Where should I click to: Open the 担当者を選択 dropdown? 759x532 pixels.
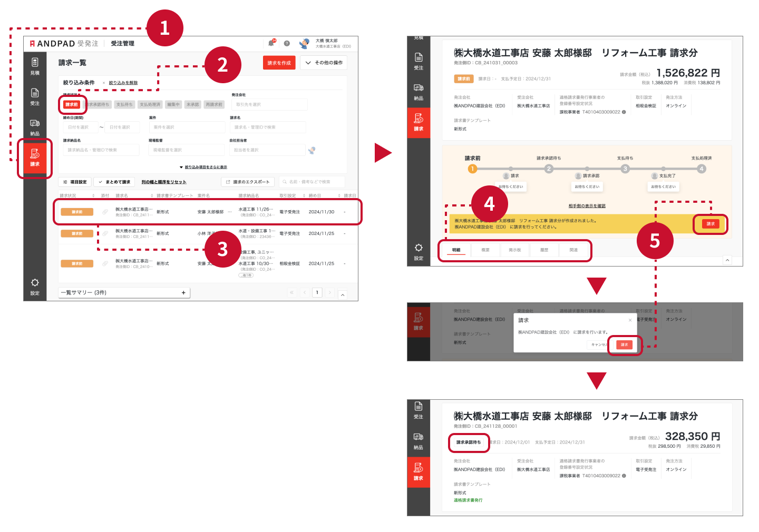(268, 150)
